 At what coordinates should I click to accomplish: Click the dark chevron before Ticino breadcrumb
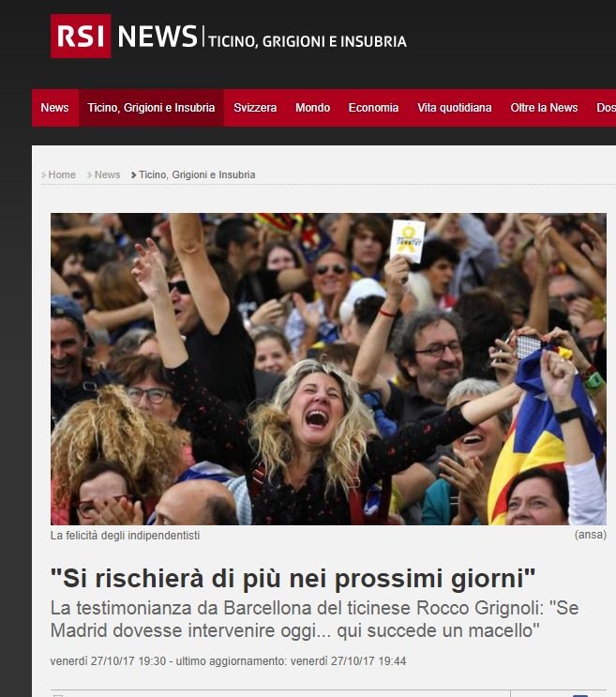click(x=134, y=175)
